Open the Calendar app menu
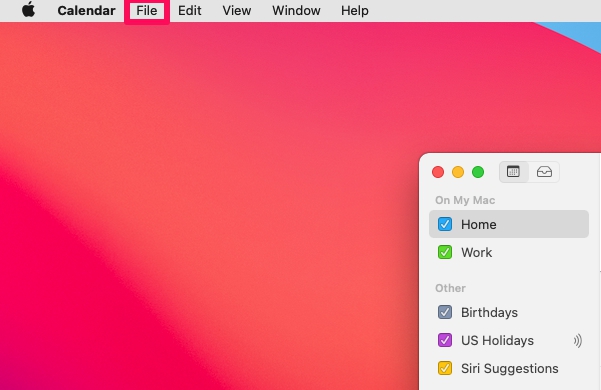Viewport: 601px width, 390px height. point(86,10)
